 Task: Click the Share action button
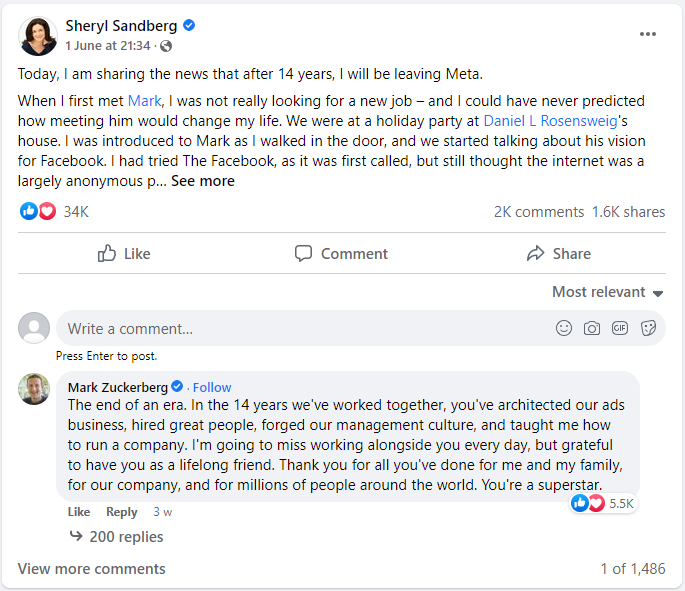pos(558,254)
